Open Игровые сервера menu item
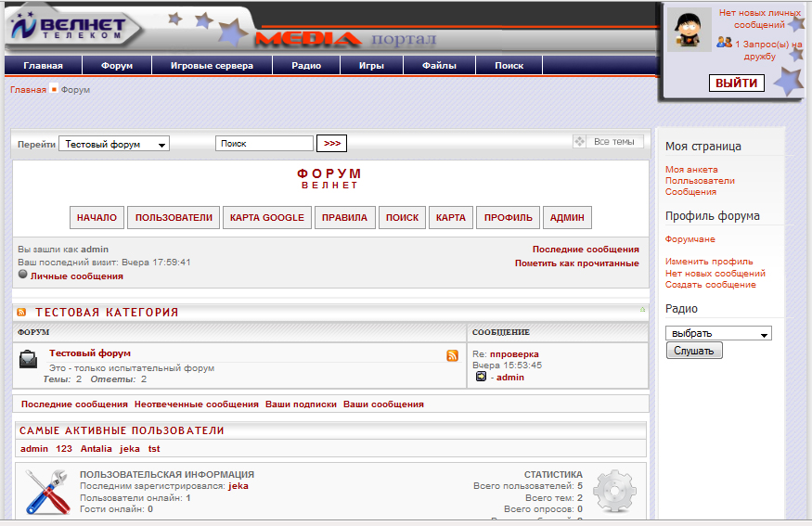The width and height of the screenshot is (812, 526). pos(212,66)
